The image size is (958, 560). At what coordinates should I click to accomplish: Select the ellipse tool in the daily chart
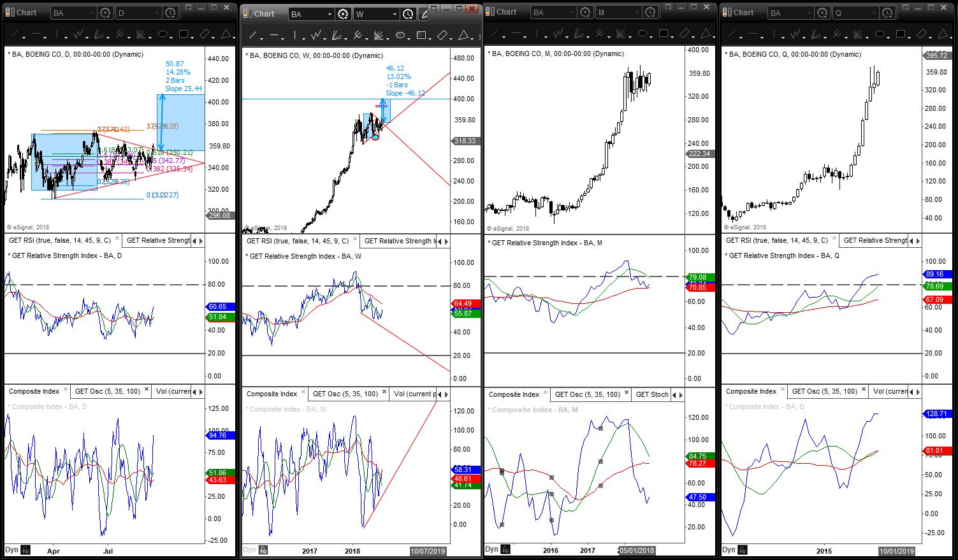163,34
